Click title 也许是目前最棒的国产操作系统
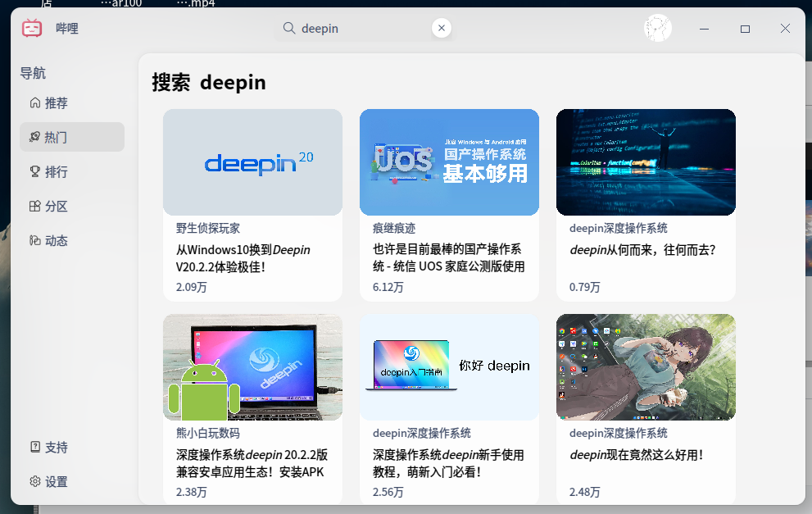The image size is (812, 514). click(448, 257)
